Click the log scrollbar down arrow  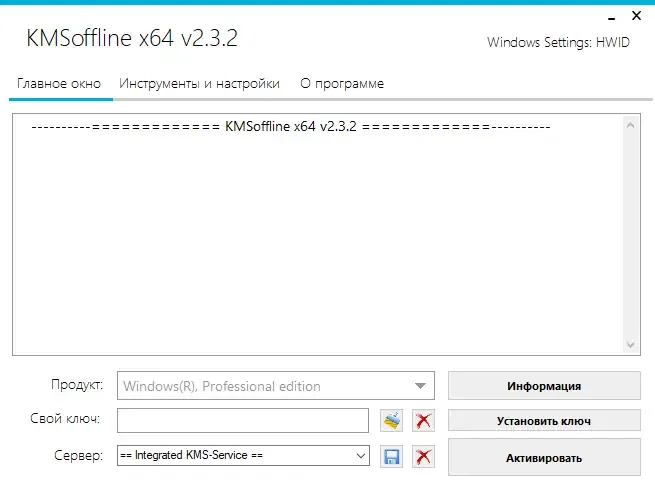(x=631, y=345)
